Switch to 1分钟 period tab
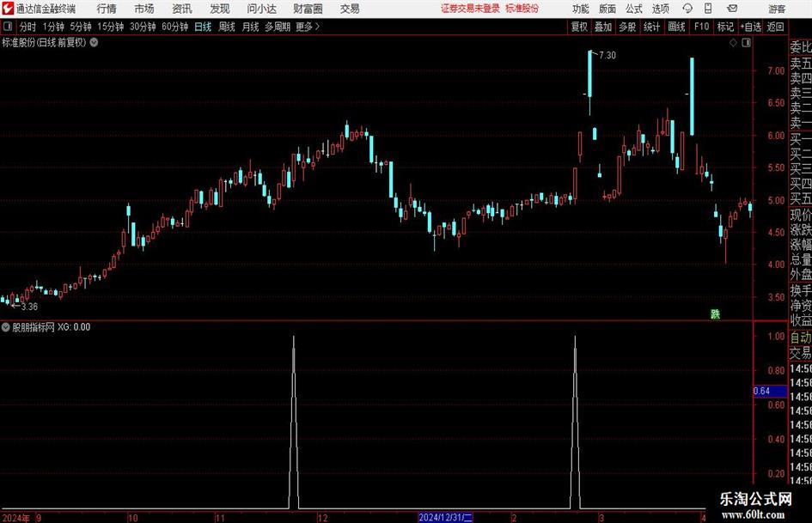This screenshot has width=812, height=523. coord(53,27)
